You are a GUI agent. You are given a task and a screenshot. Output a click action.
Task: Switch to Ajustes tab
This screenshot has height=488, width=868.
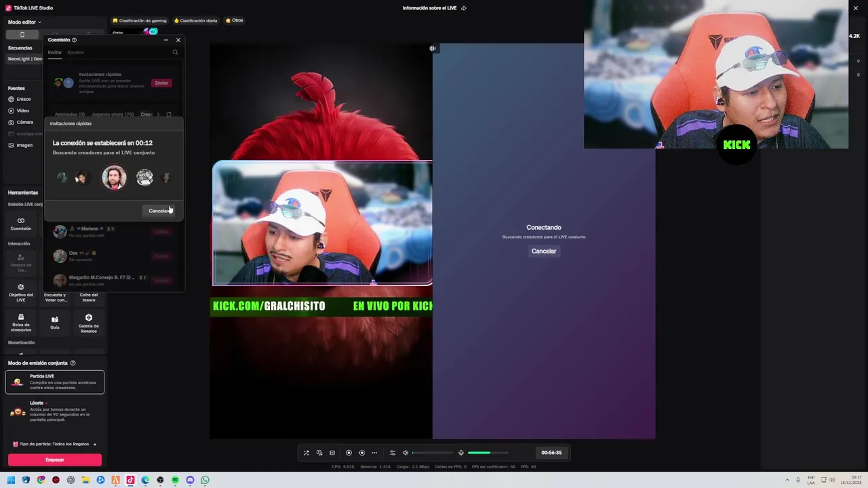75,52
